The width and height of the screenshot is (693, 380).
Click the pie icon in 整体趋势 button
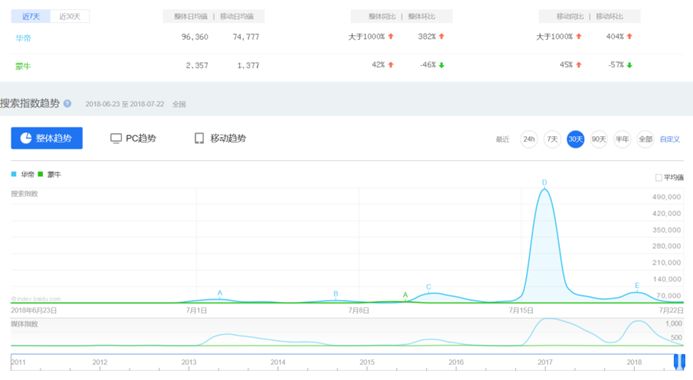(x=26, y=138)
